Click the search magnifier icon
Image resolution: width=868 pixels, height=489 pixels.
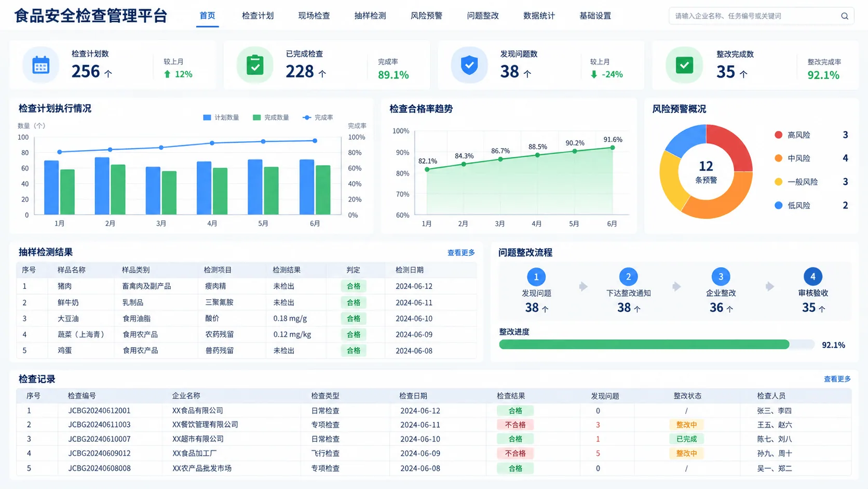coord(845,16)
